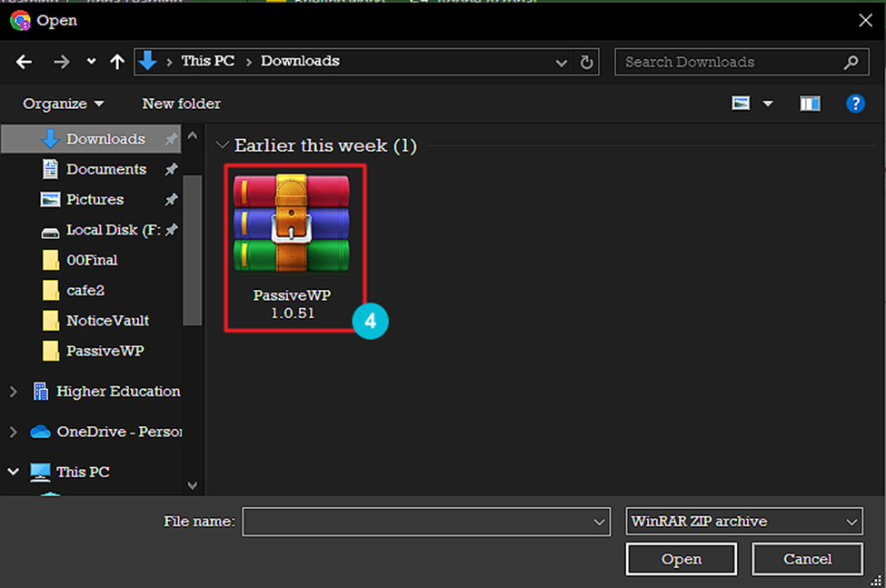Select Downloads in the address path
Image resolution: width=886 pixels, height=588 pixels.
tap(300, 61)
